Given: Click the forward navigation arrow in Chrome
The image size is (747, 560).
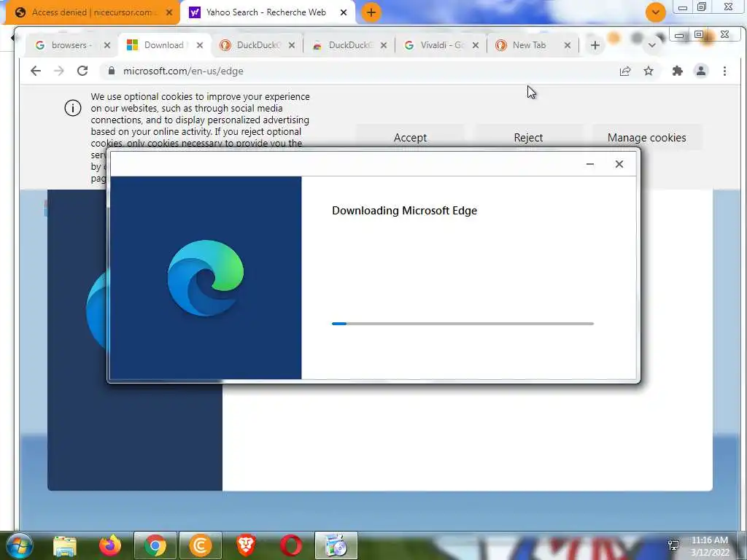Looking at the screenshot, I should pos(59,71).
